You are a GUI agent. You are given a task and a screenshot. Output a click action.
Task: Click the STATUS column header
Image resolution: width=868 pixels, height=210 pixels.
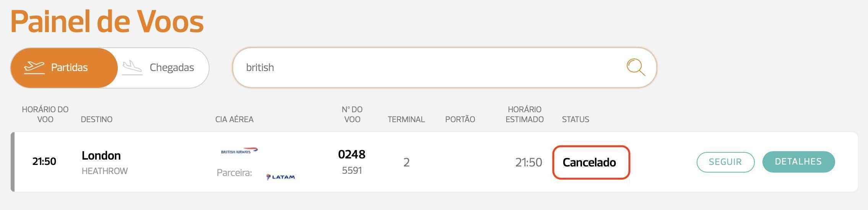575,120
